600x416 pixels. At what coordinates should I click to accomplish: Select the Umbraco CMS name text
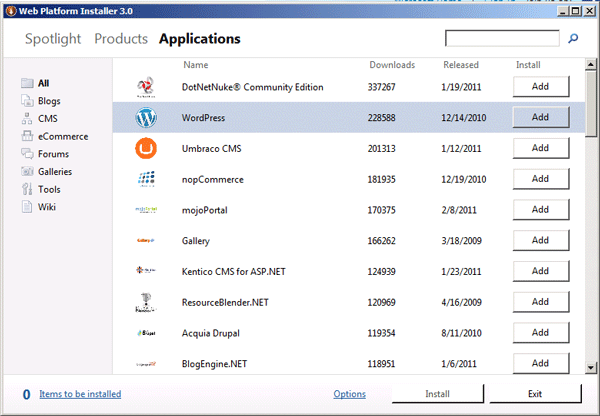tap(212, 148)
